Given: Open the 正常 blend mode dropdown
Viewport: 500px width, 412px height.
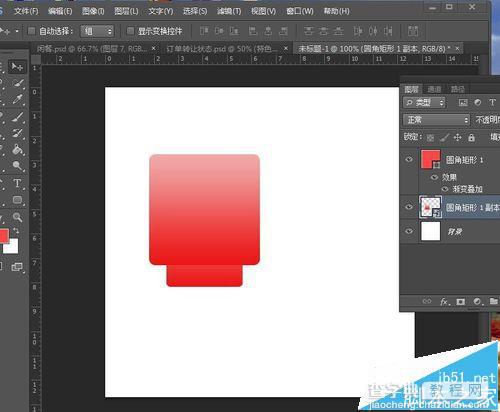Looking at the screenshot, I should 436,120.
